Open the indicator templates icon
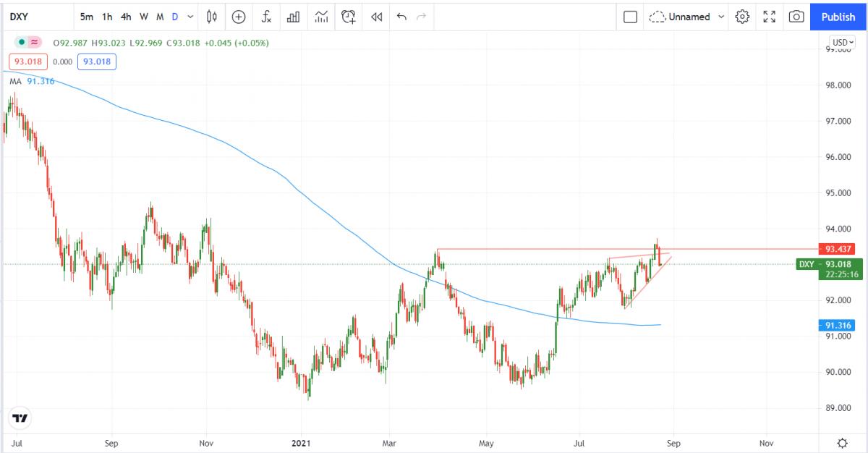Image resolution: width=868 pixels, height=453 pixels. coord(321,17)
